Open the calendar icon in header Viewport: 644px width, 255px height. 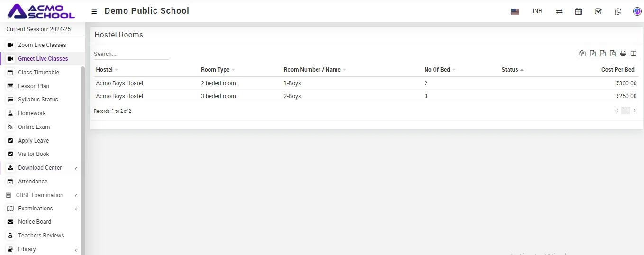click(579, 11)
